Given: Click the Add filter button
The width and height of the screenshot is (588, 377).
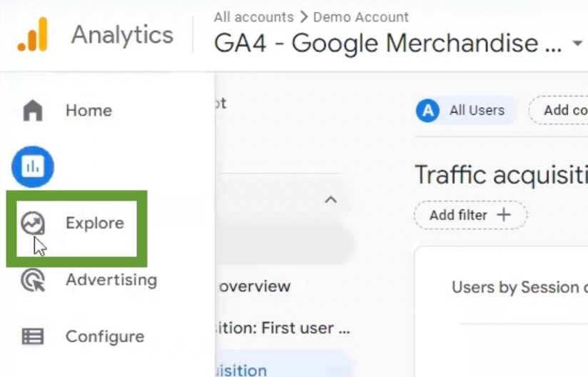Looking at the screenshot, I should tap(470, 215).
